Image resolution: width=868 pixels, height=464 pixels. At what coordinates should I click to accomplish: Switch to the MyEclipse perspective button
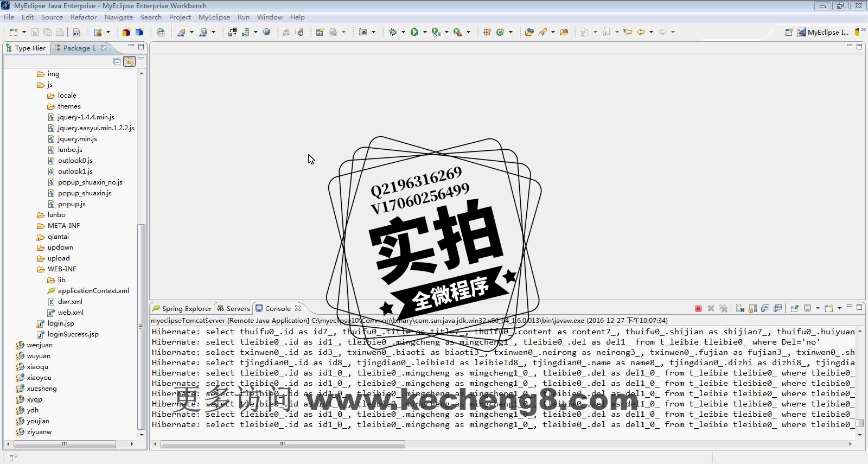(x=823, y=32)
